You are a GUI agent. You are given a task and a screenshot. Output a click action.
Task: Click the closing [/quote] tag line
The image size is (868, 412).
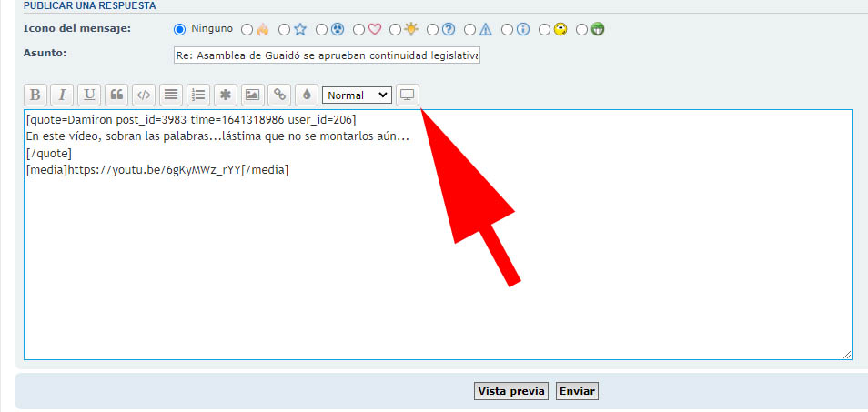(49, 153)
